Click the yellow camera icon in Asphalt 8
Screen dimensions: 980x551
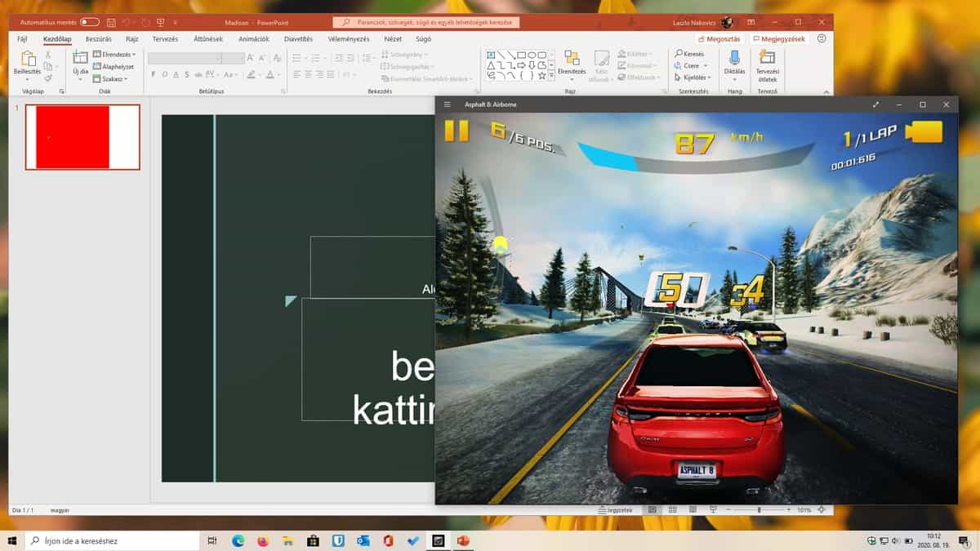[x=924, y=131]
